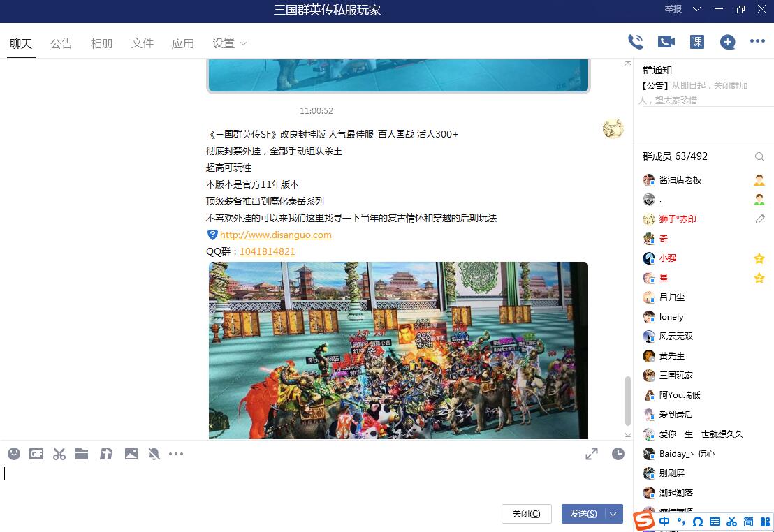Click the 发送(S) send button
Viewport: 774px width, 532px height.
click(x=583, y=514)
